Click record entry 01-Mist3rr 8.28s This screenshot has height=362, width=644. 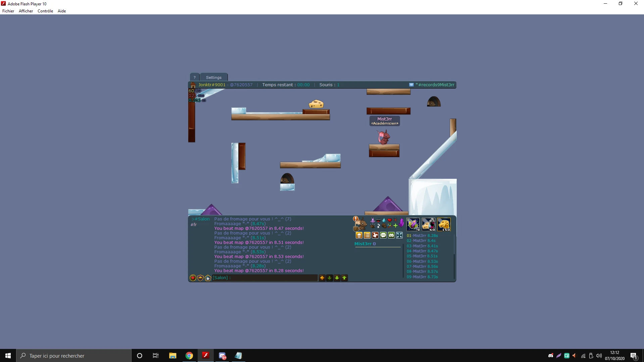coord(422,236)
